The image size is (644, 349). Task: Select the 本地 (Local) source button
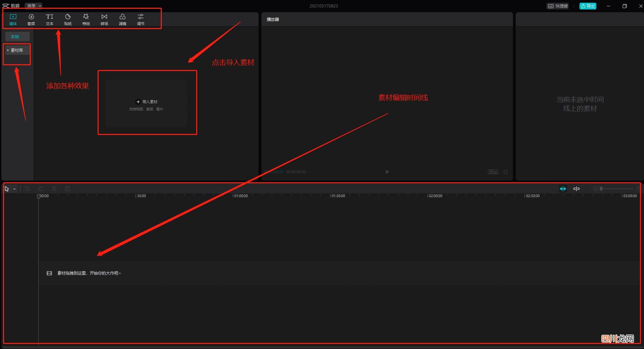point(18,37)
